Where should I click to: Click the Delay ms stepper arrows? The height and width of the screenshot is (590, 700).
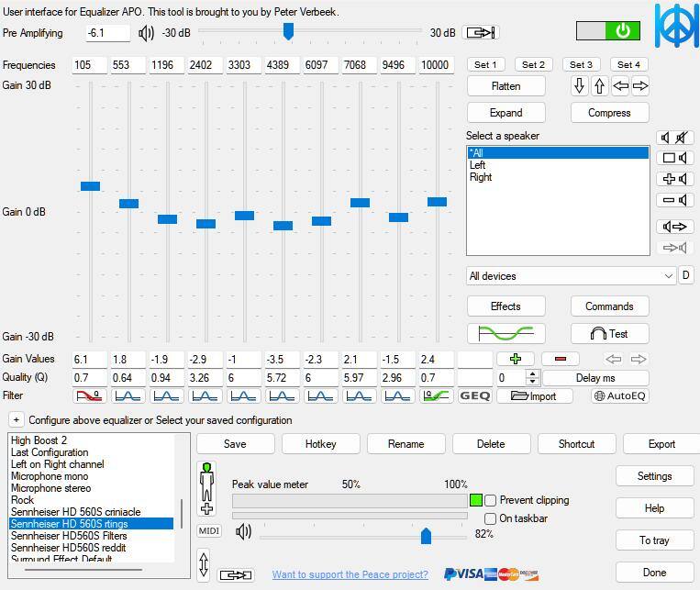532,378
